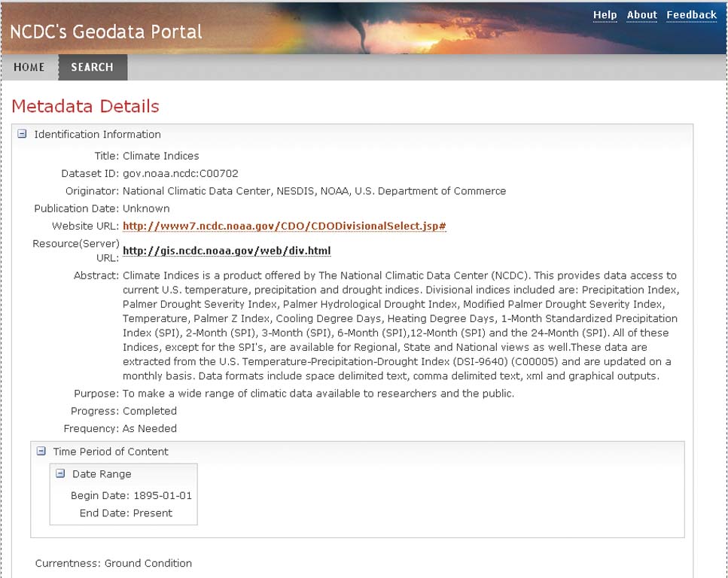Click the Metadata Details page heading
Viewport: 728px width, 578px height.
click(x=86, y=106)
